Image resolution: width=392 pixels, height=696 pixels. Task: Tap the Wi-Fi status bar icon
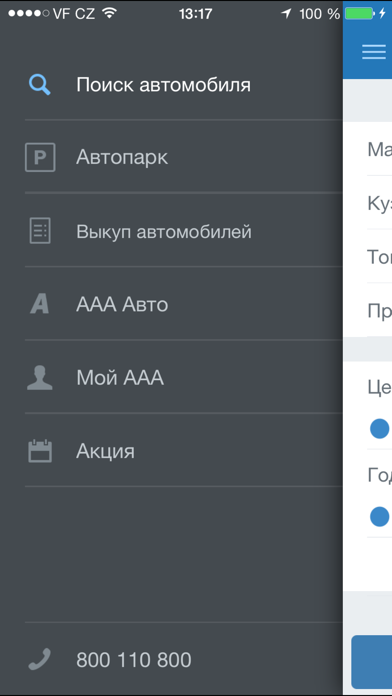(x=109, y=13)
